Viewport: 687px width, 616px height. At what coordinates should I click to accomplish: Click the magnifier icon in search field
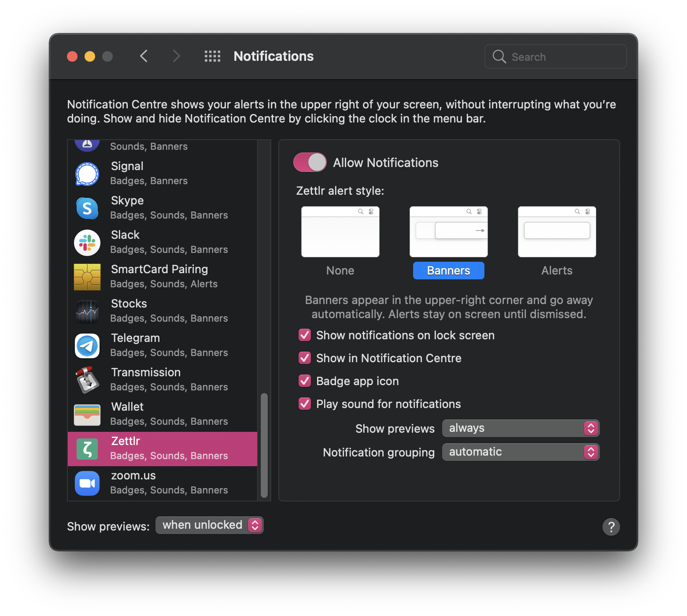499,56
